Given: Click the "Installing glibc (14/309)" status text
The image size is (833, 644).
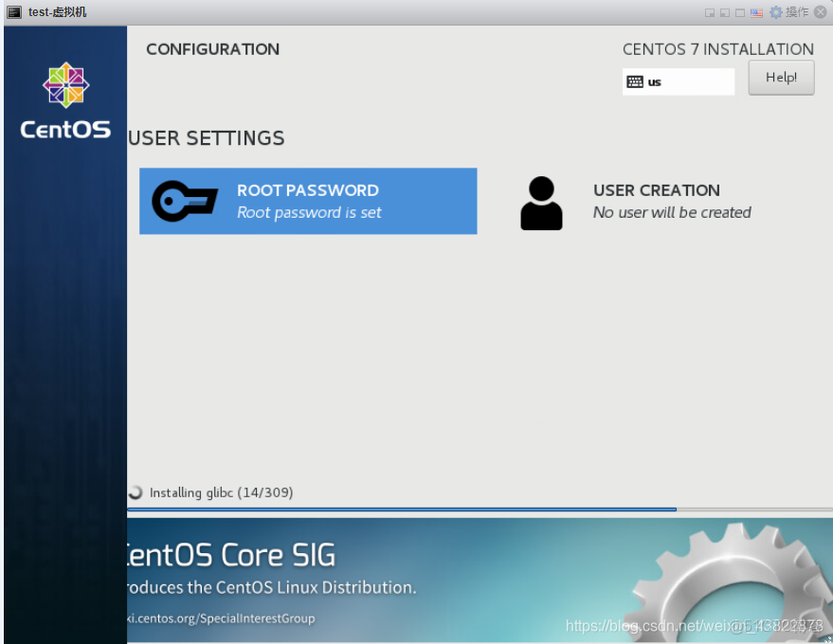Looking at the screenshot, I should (221, 492).
